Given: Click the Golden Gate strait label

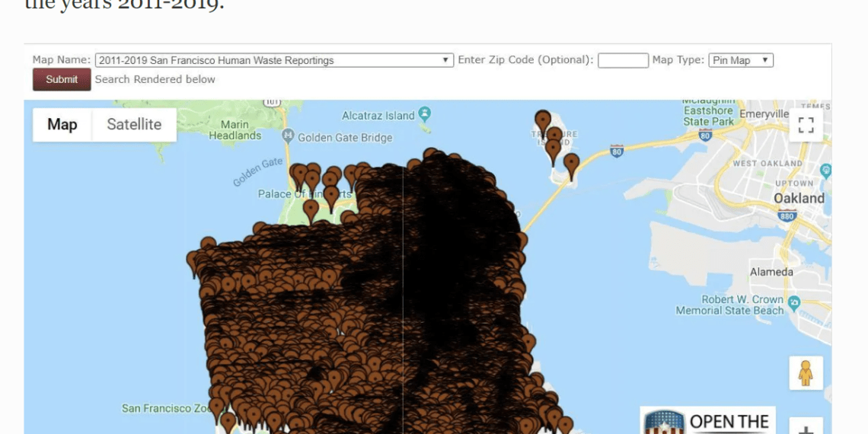Looking at the screenshot, I should coord(257,172).
